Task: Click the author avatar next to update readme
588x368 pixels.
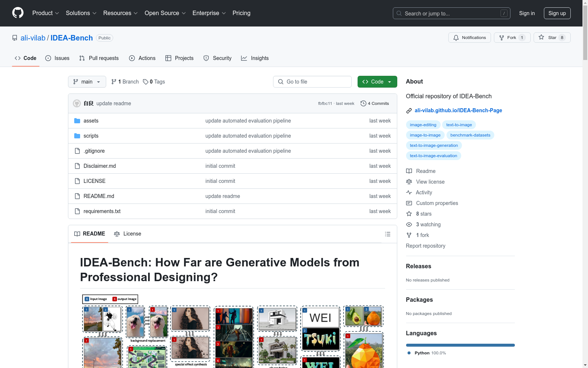Action: coord(77,103)
